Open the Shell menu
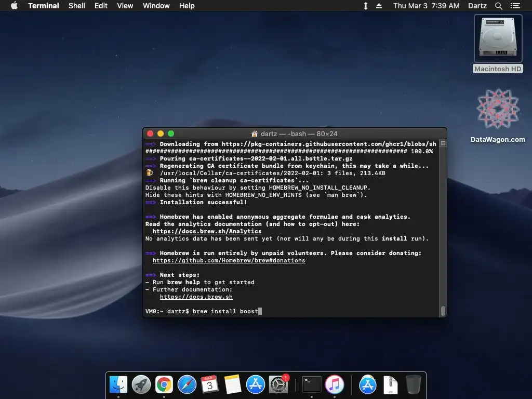Viewport: 532px width, 399px height. click(77, 6)
